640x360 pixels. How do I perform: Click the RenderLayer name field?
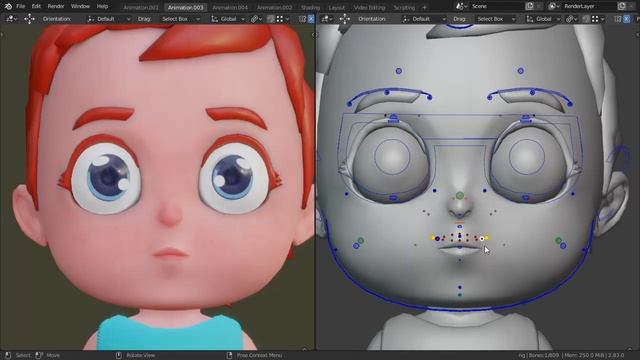589,6
